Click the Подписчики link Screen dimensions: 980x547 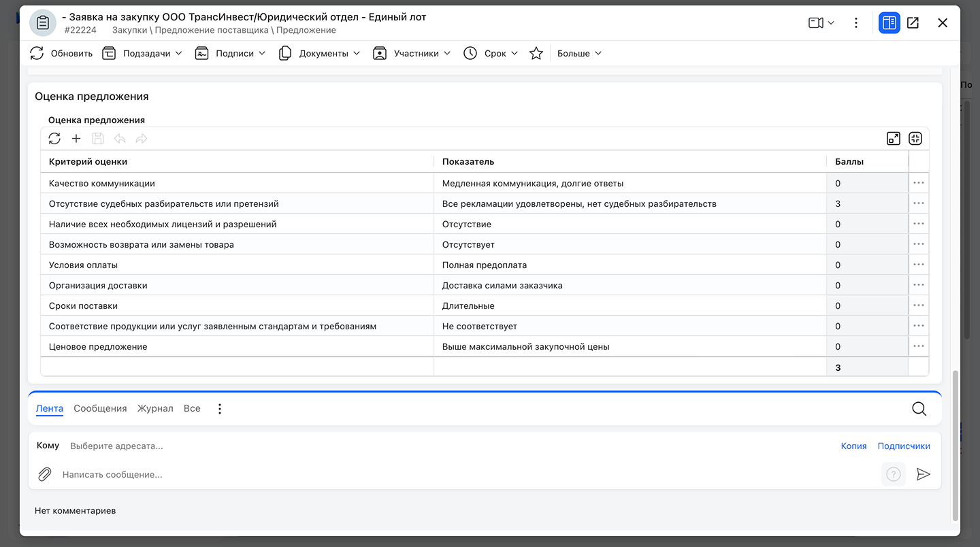point(904,446)
